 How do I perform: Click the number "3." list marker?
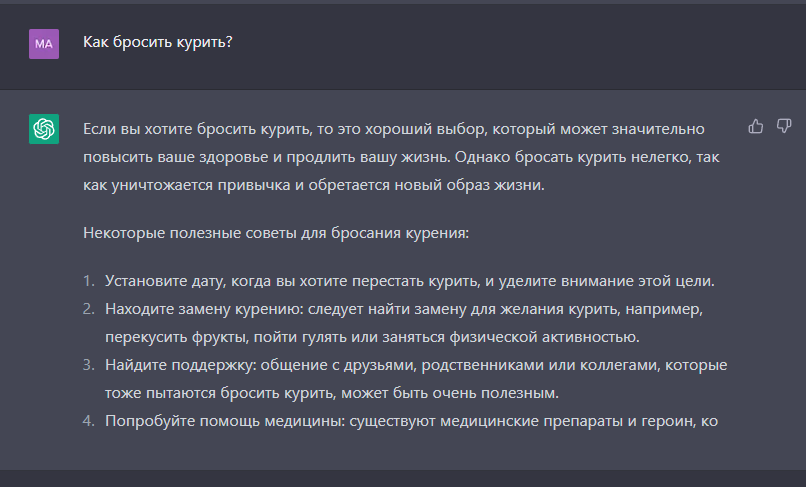(x=89, y=364)
